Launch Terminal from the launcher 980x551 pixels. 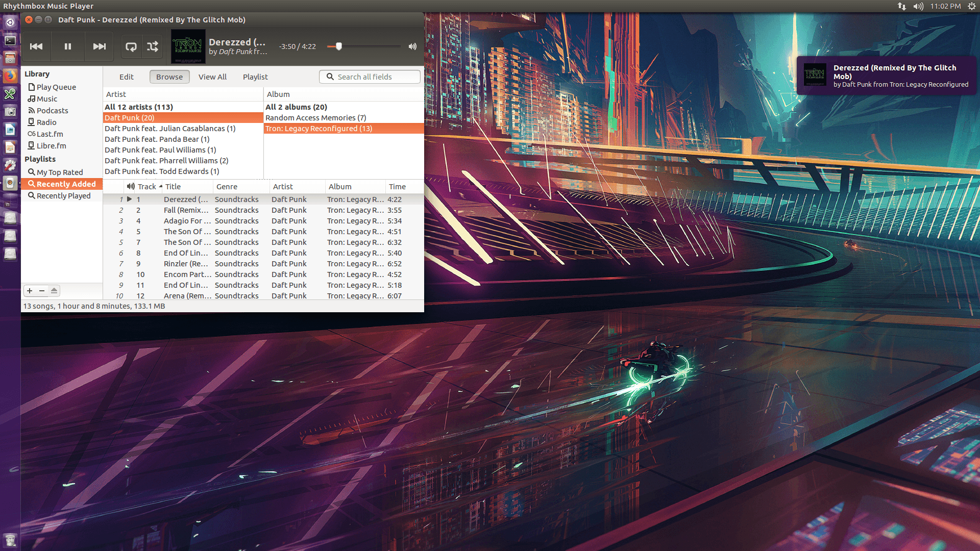coord(10,40)
